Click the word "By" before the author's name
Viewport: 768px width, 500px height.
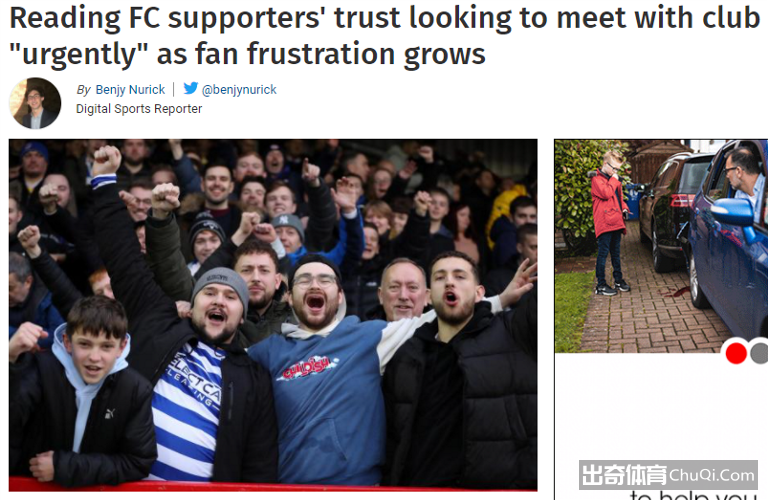(x=83, y=90)
